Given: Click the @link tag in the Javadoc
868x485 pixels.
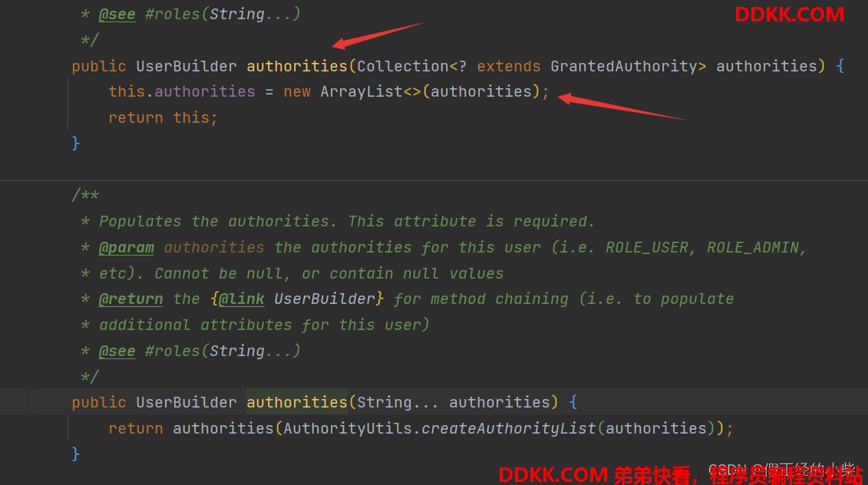Looking at the screenshot, I should point(242,299).
